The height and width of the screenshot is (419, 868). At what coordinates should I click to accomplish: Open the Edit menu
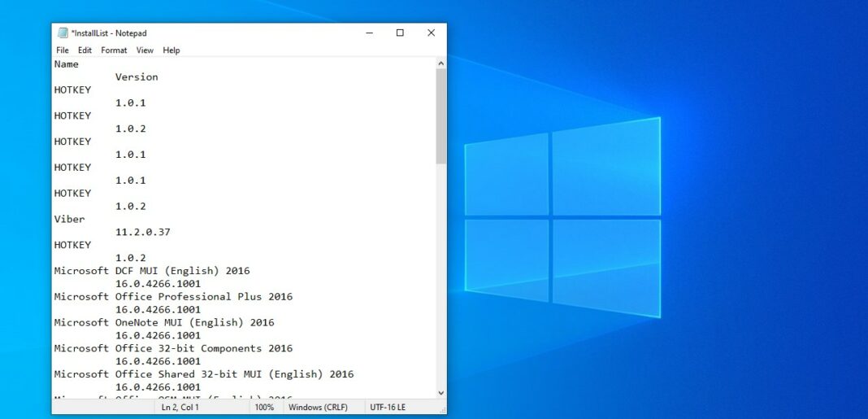pos(85,50)
